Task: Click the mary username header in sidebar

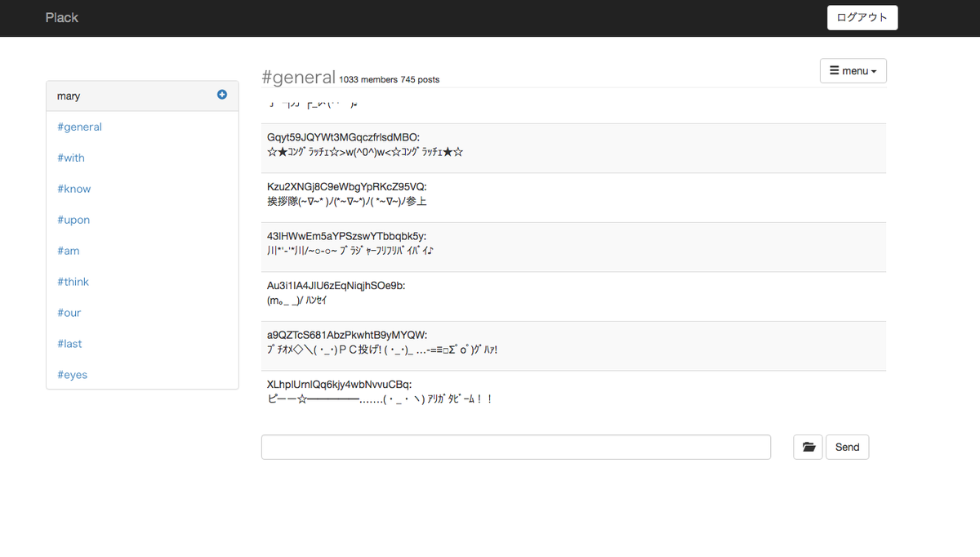Action: (69, 96)
